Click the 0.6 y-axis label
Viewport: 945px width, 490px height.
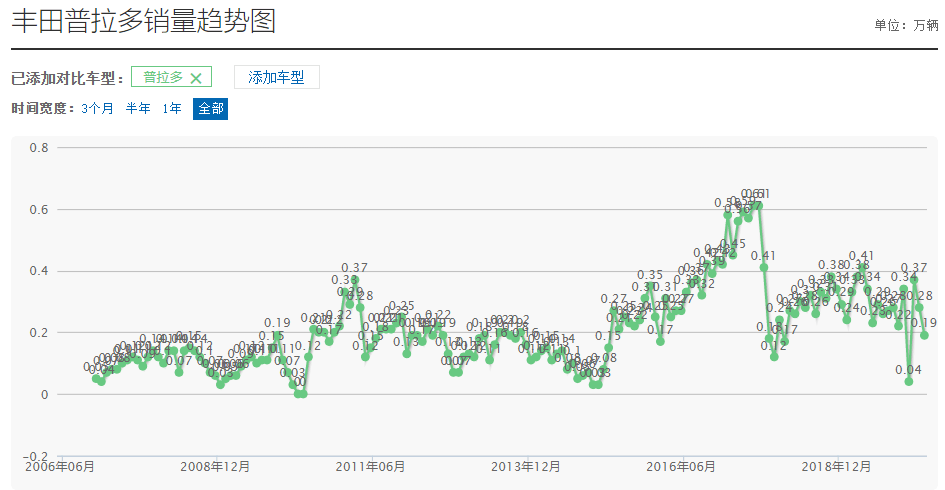coord(39,210)
